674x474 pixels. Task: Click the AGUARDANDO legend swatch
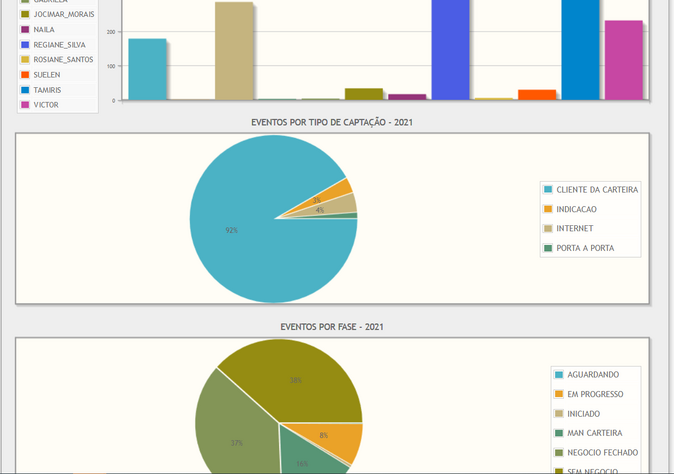pos(558,374)
